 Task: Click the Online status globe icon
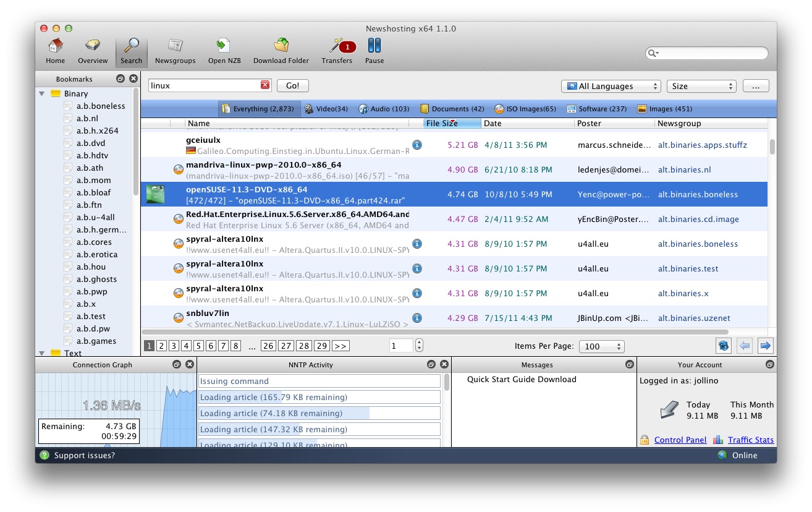[722, 455]
